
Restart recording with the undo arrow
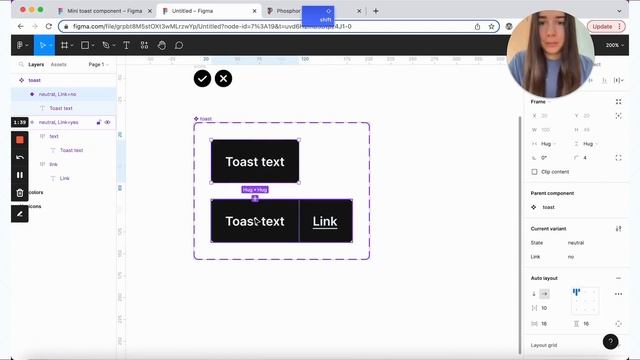20,157
